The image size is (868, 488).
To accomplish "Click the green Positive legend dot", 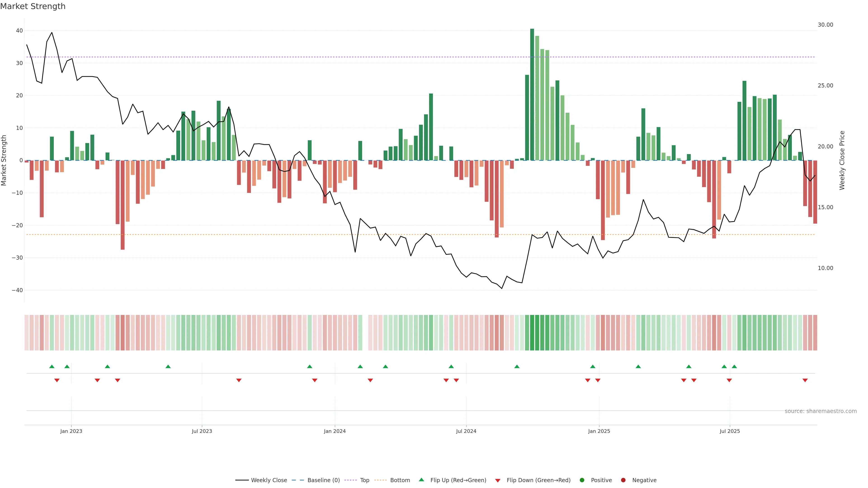I will [582, 480].
